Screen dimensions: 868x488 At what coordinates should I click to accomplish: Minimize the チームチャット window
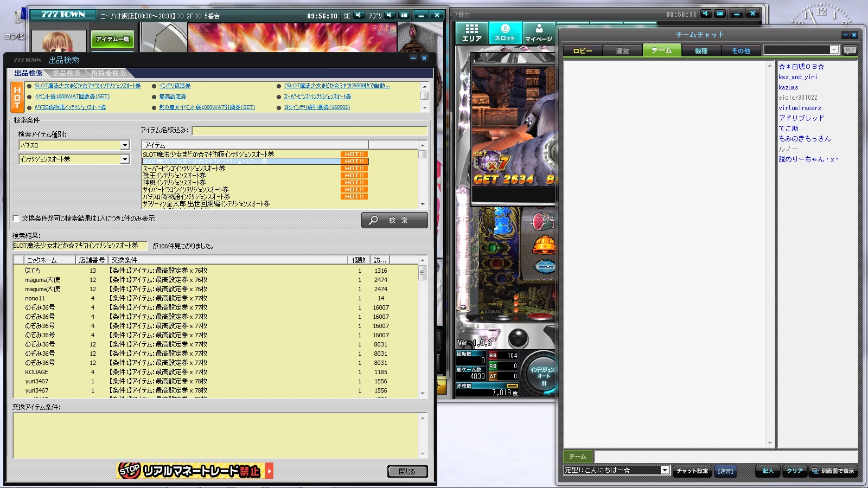(845, 35)
